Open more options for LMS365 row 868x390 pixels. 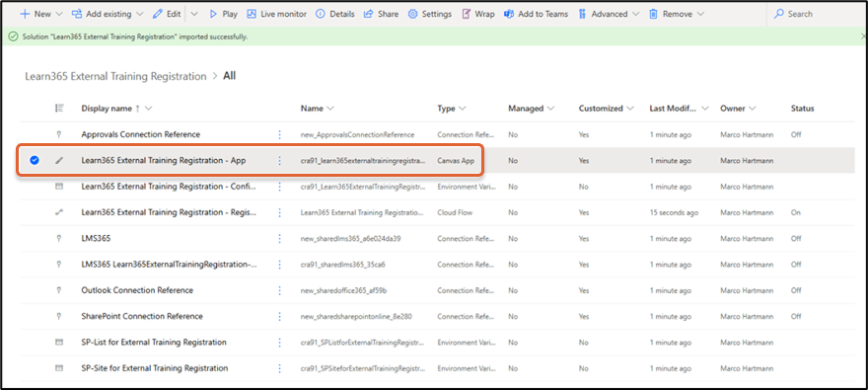click(x=279, y=238)
